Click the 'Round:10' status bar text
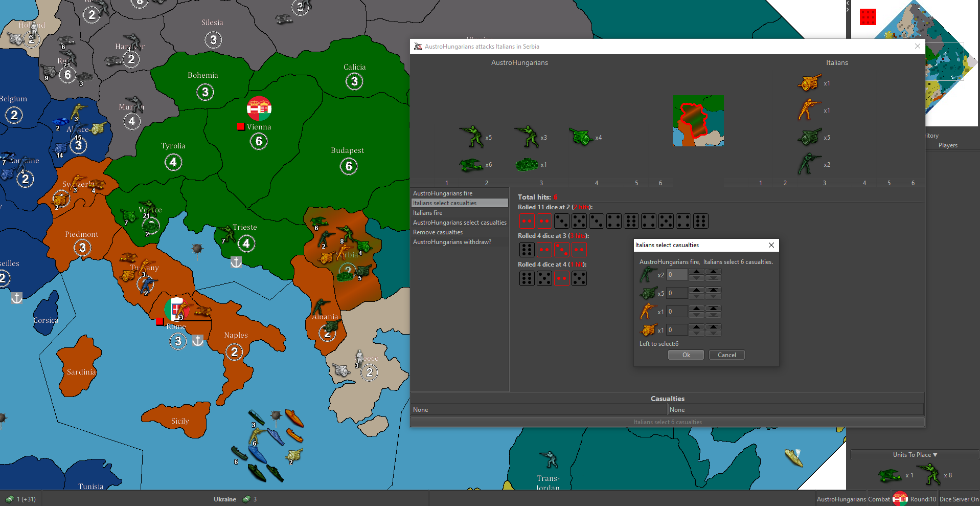Viewport: 980px width, 506px height. point(923,499)
